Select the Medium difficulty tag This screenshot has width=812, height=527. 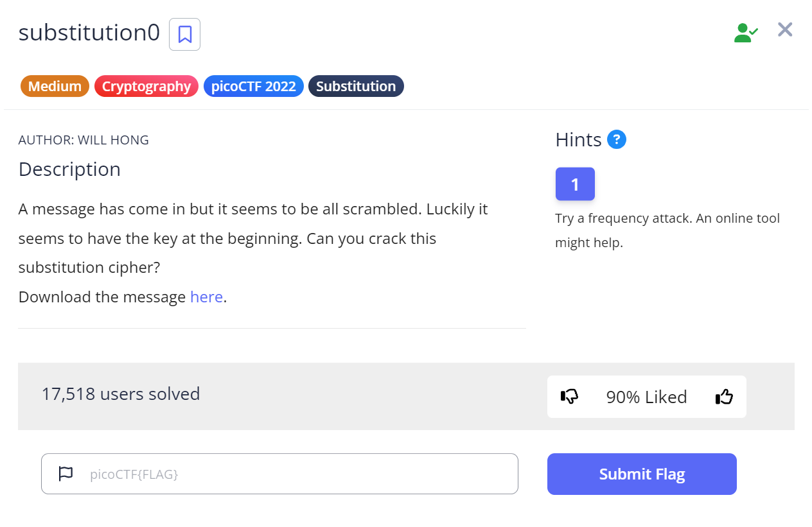point(55,87)
